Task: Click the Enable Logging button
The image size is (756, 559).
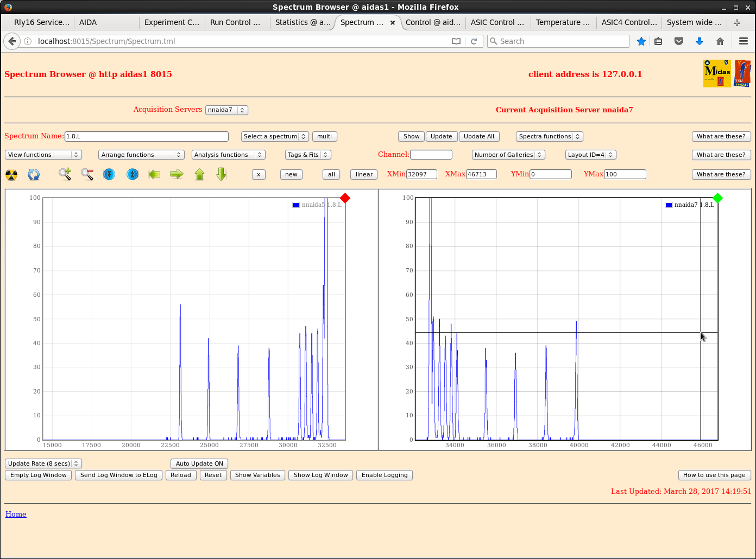Action: [x=385, y=475]
